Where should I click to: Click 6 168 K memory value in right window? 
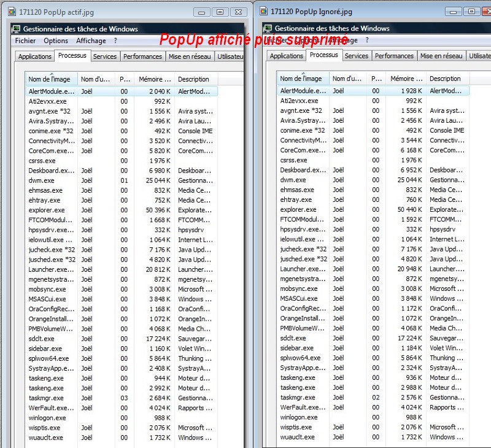click(x=411, y=150)
